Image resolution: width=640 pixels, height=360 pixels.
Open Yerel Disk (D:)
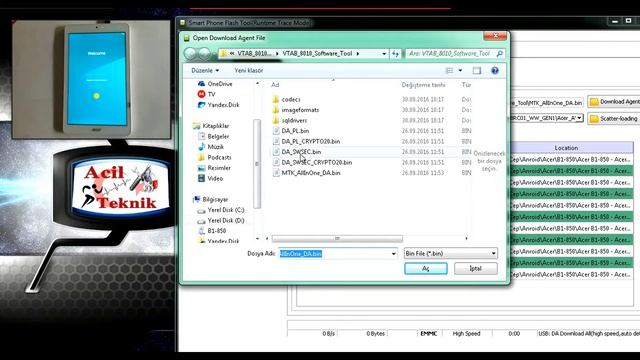pos(225,220)
